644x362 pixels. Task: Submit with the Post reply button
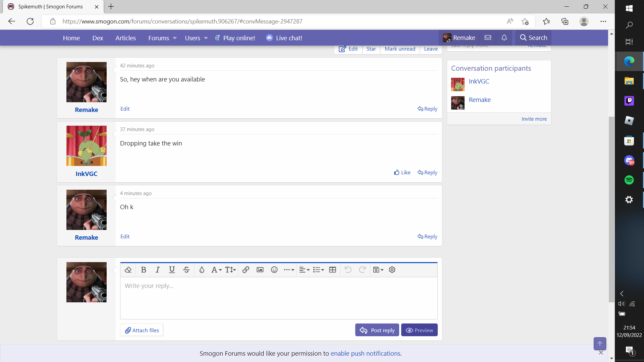(x=377, y=330)
